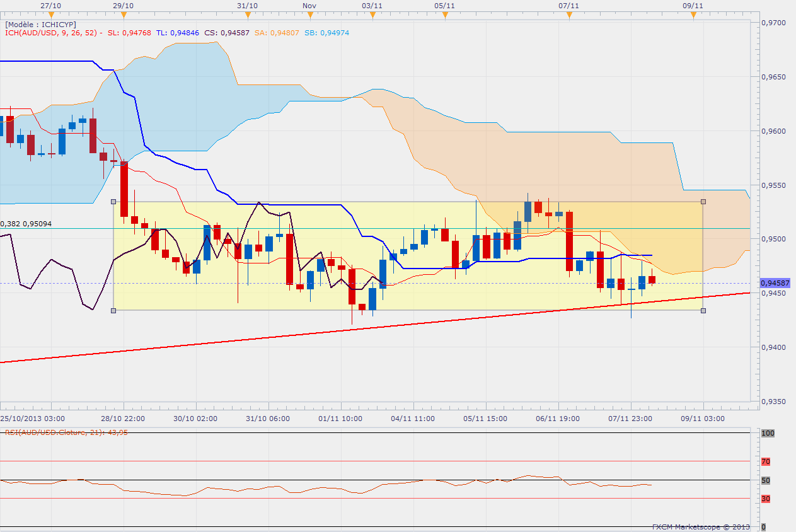The image size is (796, 532).
Task: Select the yellow rectangle's top-left corner handle
Action: tap(113, 202)
